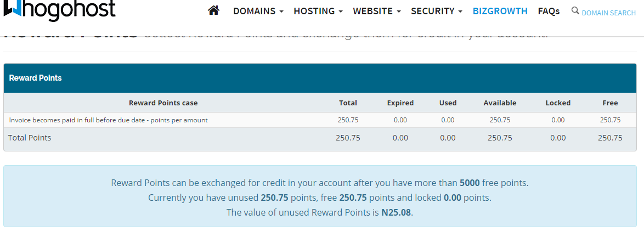Viewport: 644px width, 231px height.
Task: Expand the SECURITY dropdown menu
Action: tap(437, 11)
